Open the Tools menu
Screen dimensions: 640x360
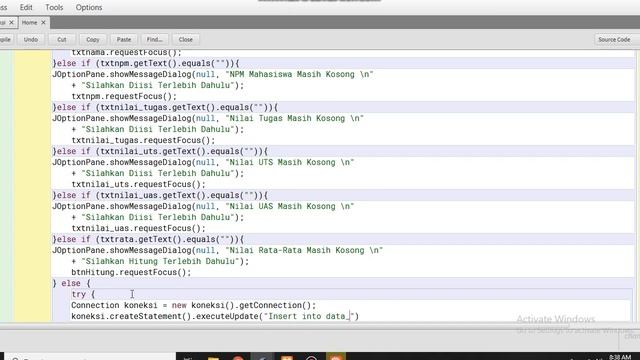coord(54,7)
